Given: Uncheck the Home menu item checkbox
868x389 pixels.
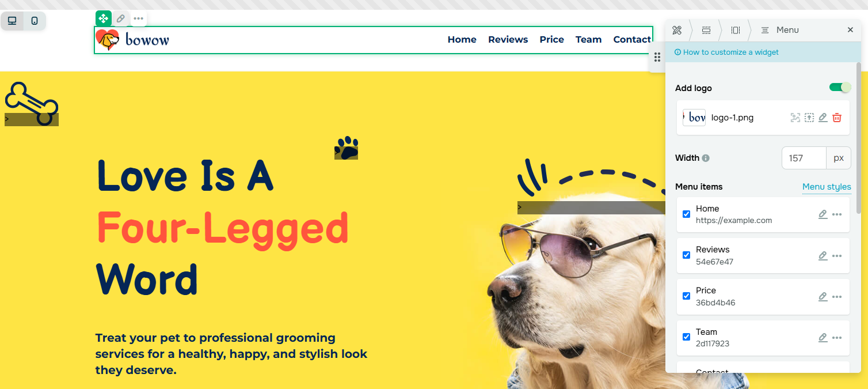Looking at the screenshot, I should click(x=686, y=214).
